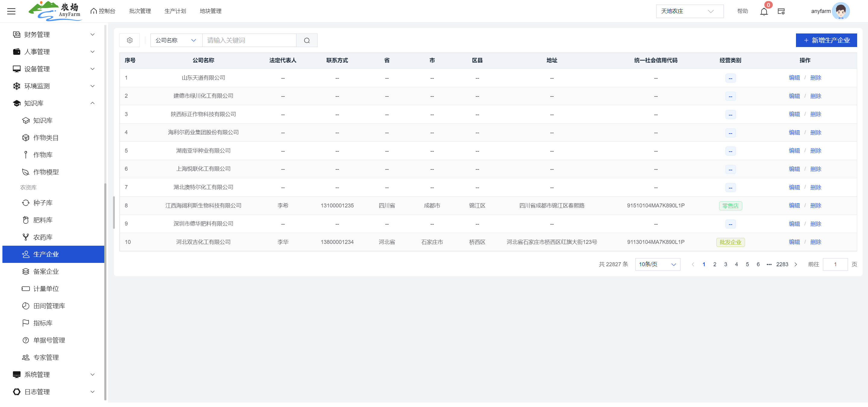The image size is (868, 407).
Task: Open the 地块管理 top menu
Action: (x=210, y=11)
